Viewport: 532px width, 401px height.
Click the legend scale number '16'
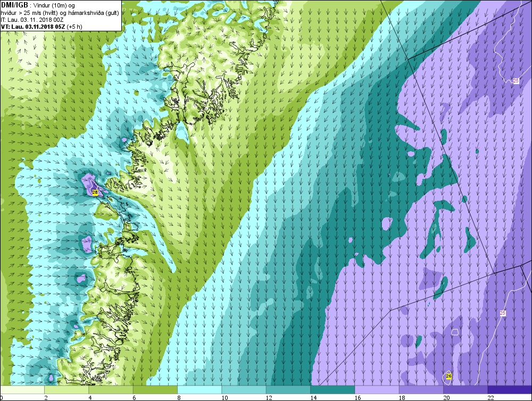tap(358, 398)
